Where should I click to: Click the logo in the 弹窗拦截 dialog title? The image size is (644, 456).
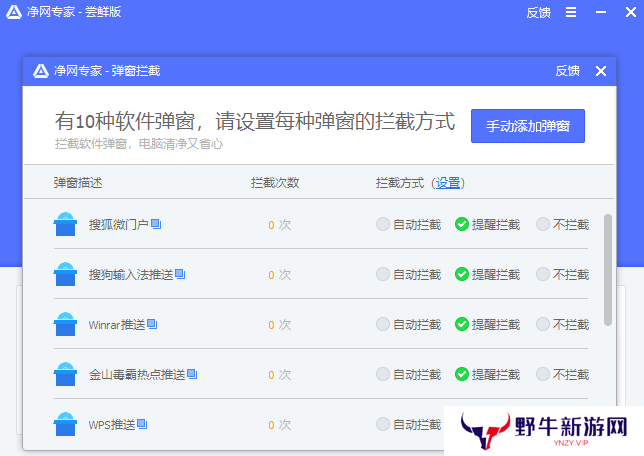41,71
